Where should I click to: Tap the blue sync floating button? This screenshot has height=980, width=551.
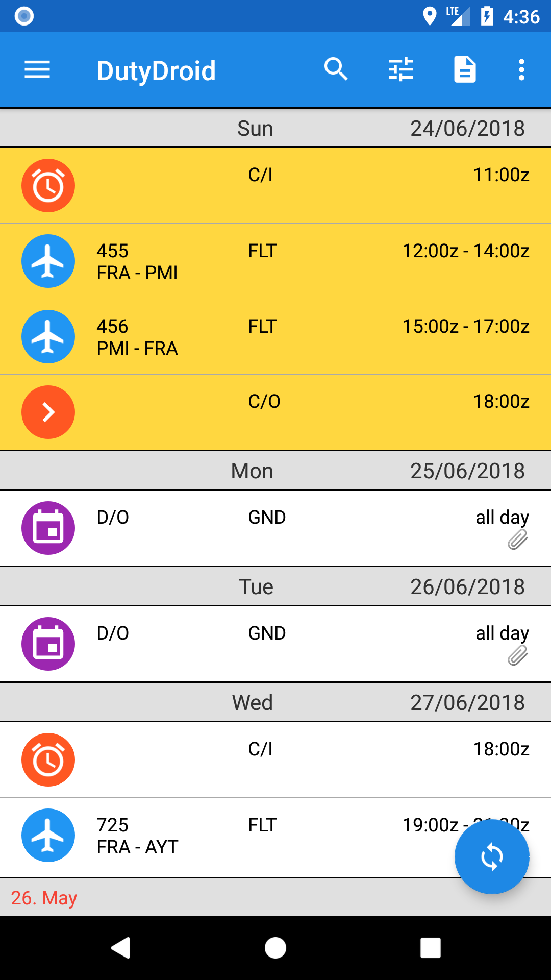(x=492, y=856)
